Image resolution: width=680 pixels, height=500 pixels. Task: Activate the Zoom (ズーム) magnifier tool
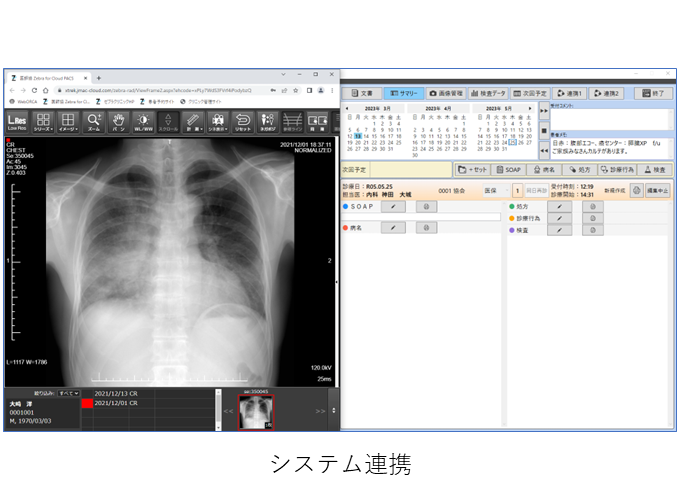click(94, 122)
